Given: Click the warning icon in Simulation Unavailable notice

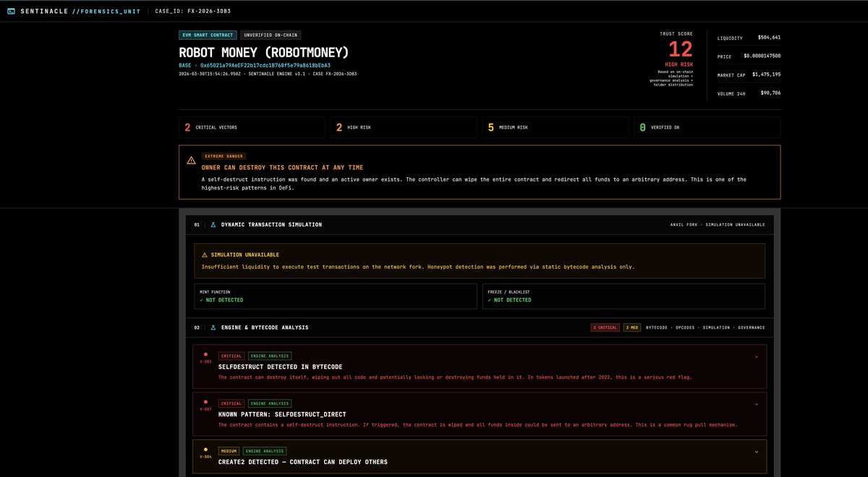Looking at the screenshot, I should pyautogui.click(x=205, y=255).
